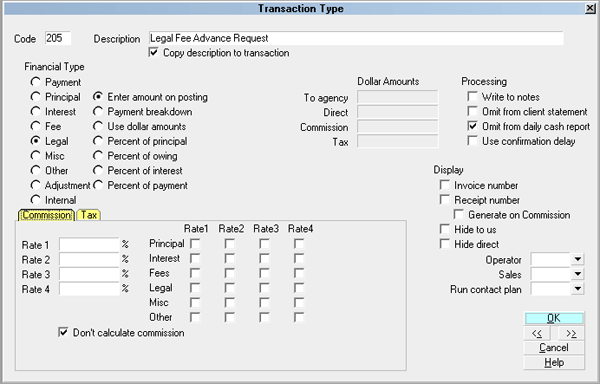Click the Description text field

356,38
